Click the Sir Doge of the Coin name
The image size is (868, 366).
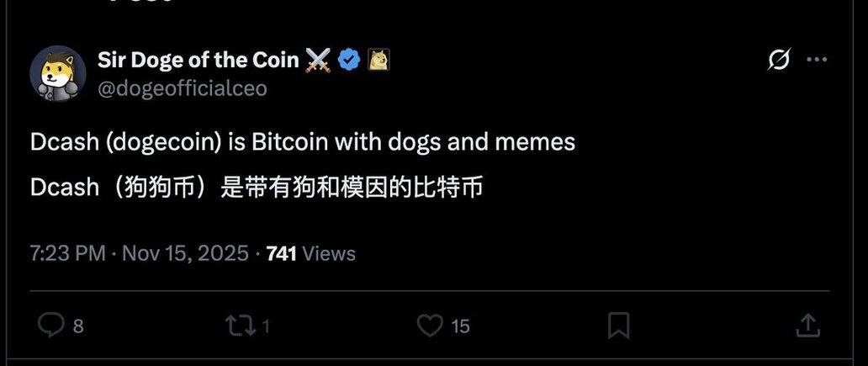tap(198, 60)
